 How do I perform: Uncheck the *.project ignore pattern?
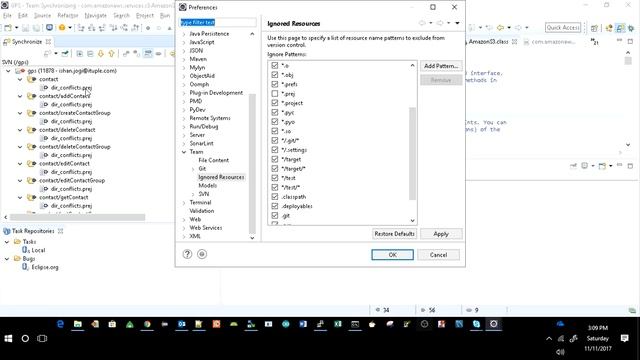[275, 103]
